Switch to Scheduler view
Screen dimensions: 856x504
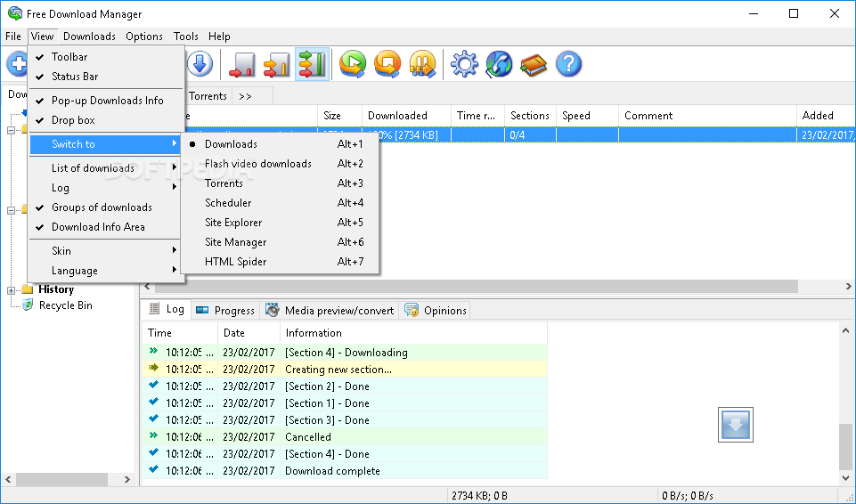click(x=280, y=203)
